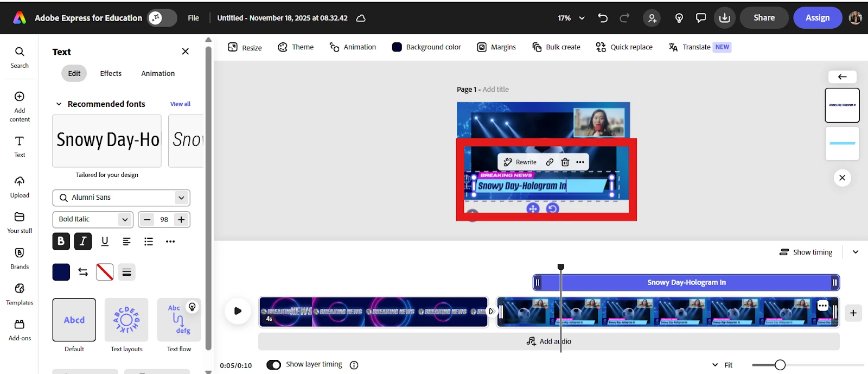Click View all recommended fonts
The width and height of the screenshot is (868, 374).
(x=180, y=104)
